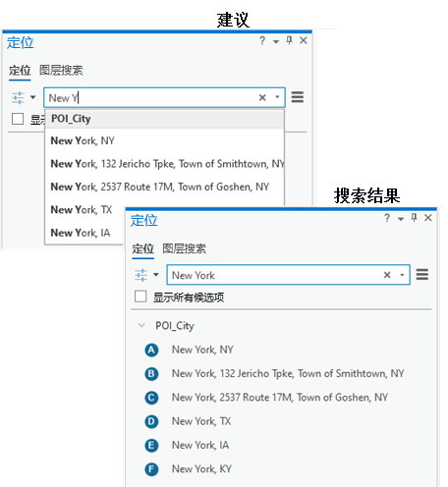
Task: Open hamburger menu in lower Locate pane
Action: tap(422, 274)
